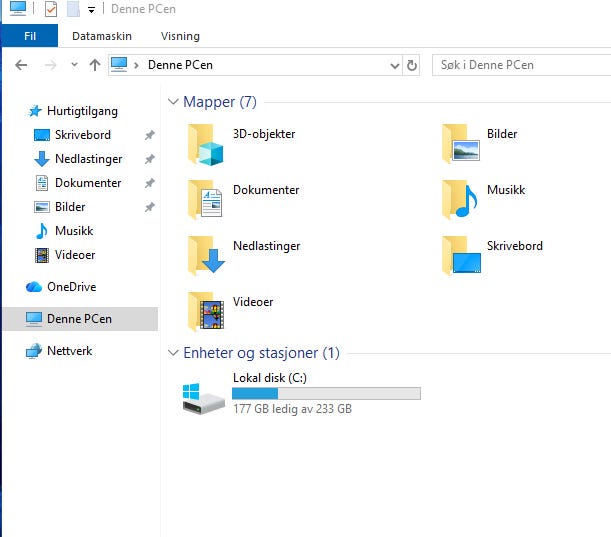
Task: Select the Lokal disk (C:) drive icon
Action: click(x=203, y=399)
